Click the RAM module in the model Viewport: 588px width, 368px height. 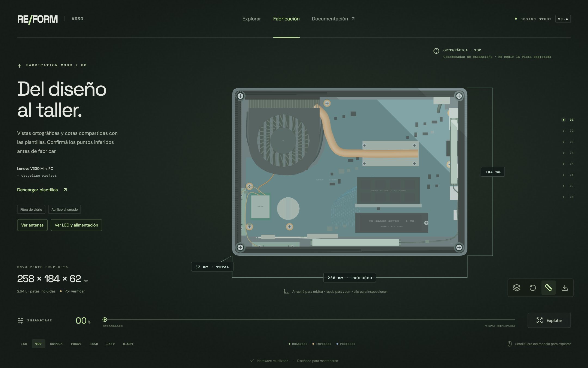pyautogui.click(x=388, y=191)
